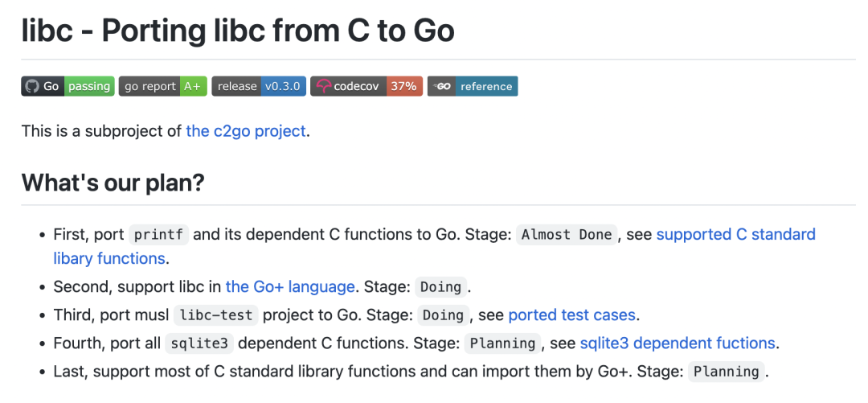This screenshot has height=403, width=868.
Task: Click the Go passing build badge
Action: (68, 87)
